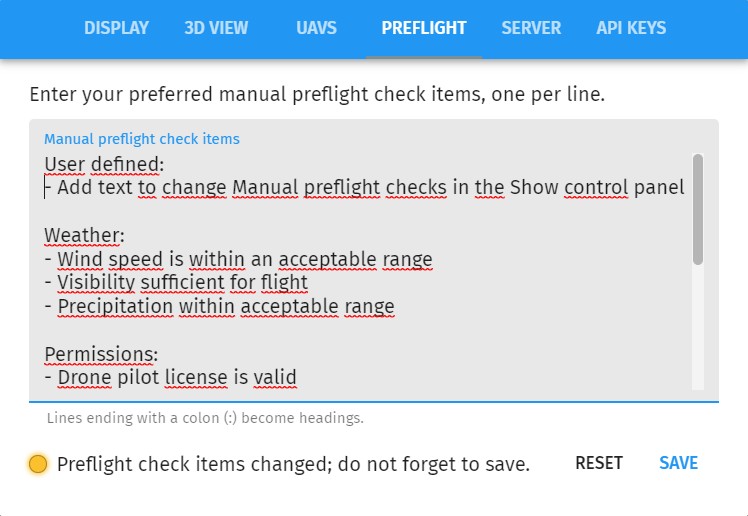Click the yellow unsaved-changes indicator dot
This screenshot has height=516, width=748.
click(x=38, y=464)
